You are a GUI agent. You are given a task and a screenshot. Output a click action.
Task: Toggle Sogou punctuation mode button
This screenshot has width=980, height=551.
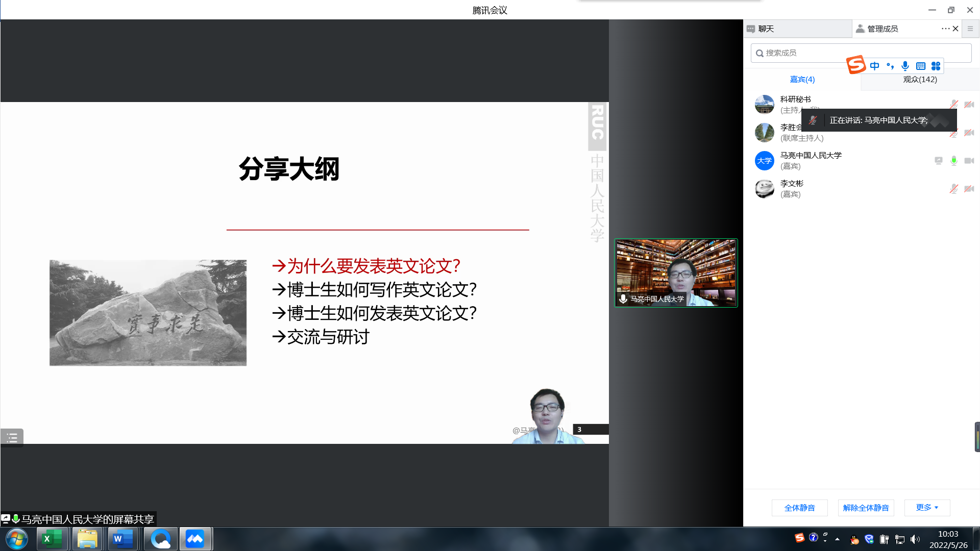click(890, 66)
